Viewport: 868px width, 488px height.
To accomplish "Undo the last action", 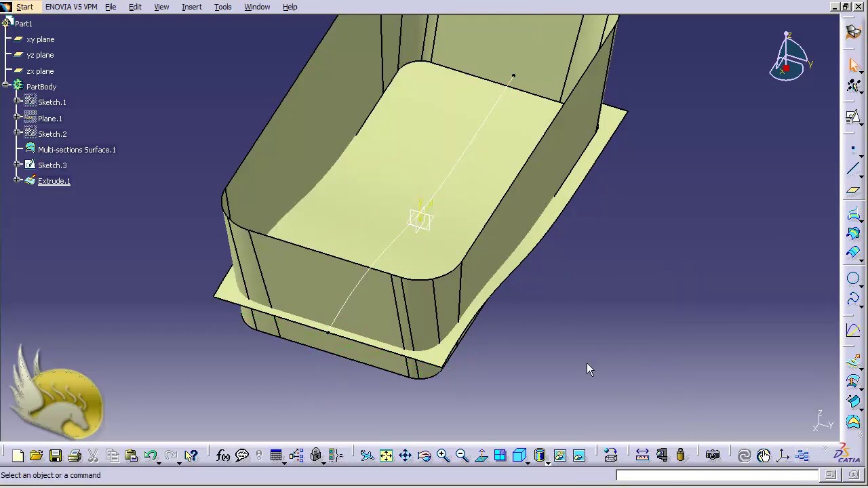I will pos(150,456).
